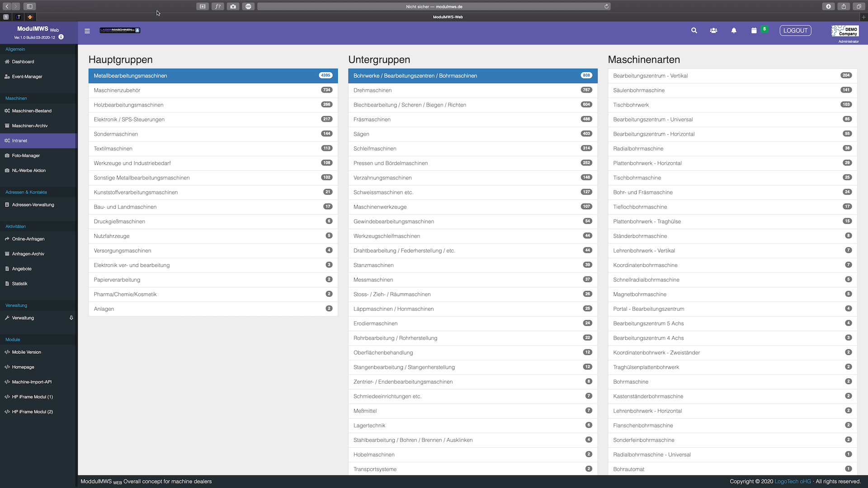868x488 pixels.
Task: Open Foto-Manager in the sidebar
Action: coord(26,155)
